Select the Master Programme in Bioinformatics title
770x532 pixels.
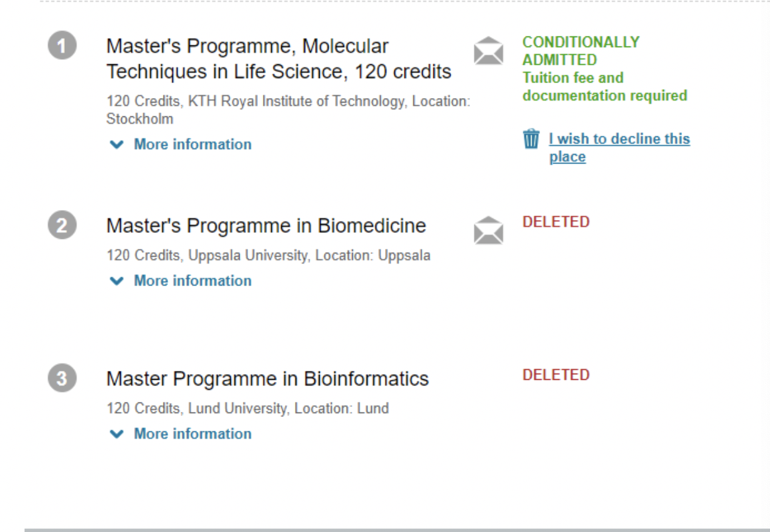tap(267, 379)
